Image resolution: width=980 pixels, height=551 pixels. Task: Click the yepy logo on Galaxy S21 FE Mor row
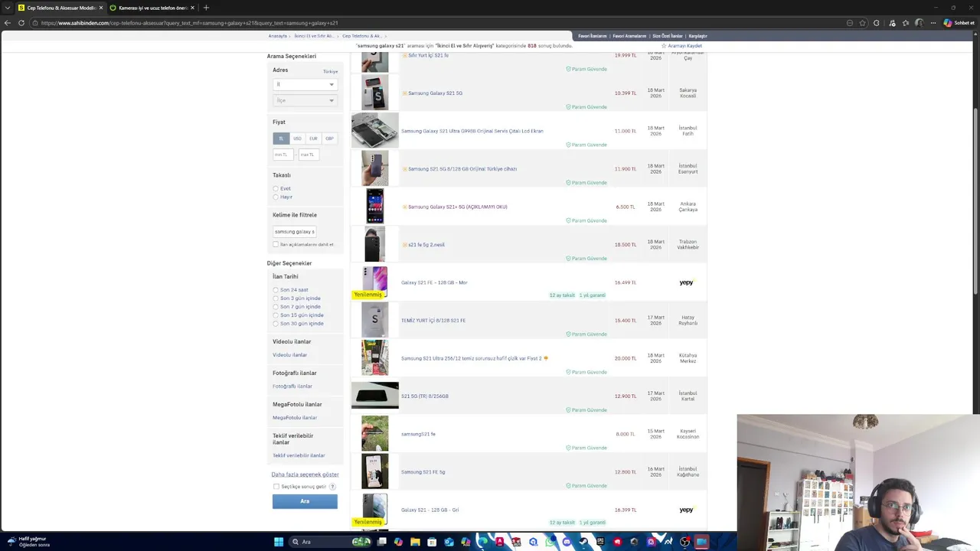[686, 282]
